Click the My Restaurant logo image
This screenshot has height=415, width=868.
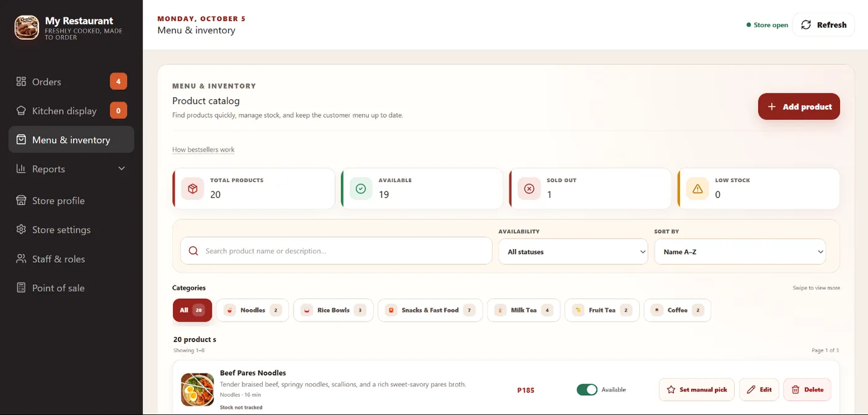(27, 27)
